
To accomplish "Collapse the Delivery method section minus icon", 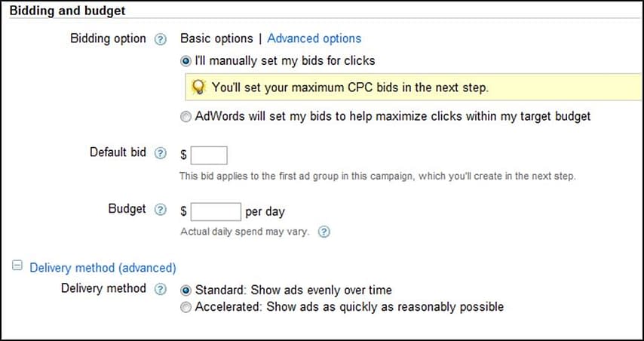I will coord(17,267).
